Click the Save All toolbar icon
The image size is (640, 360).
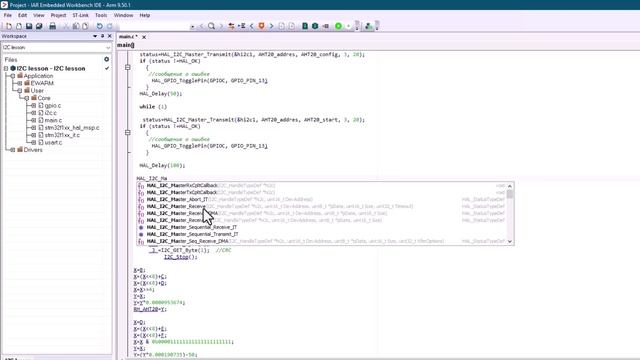pos(39,26)
